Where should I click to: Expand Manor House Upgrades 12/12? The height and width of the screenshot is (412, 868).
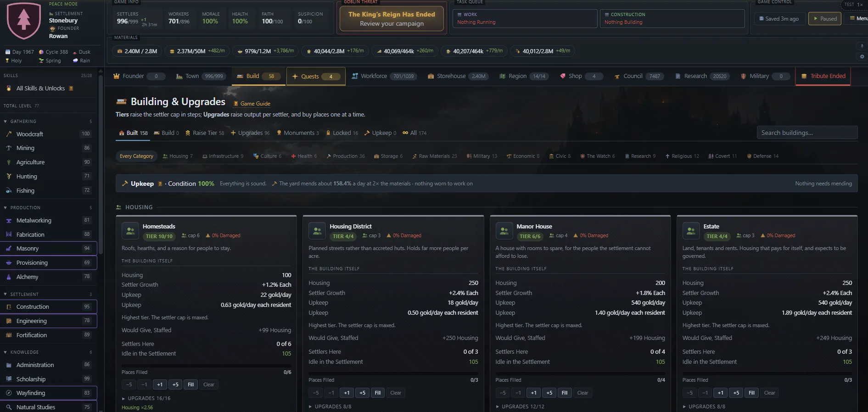tap(520, 407)
